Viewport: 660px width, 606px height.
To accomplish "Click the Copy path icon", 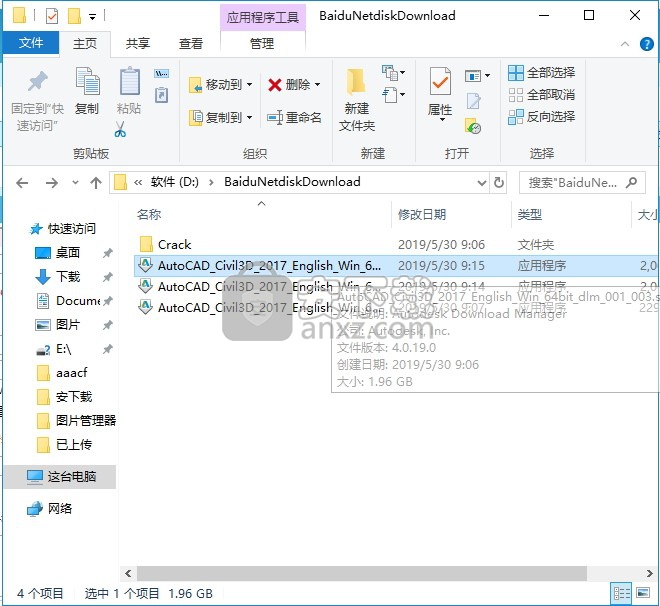I will [162, 74].
